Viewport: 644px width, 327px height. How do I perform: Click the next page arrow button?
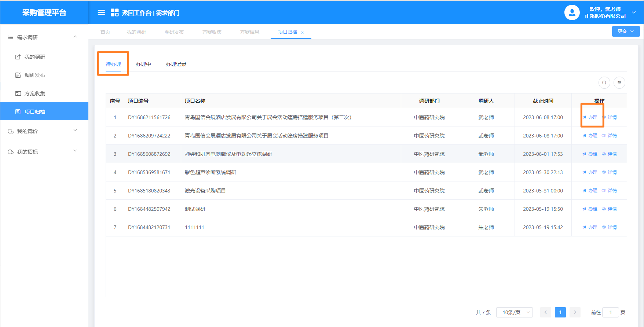(575, 312)
